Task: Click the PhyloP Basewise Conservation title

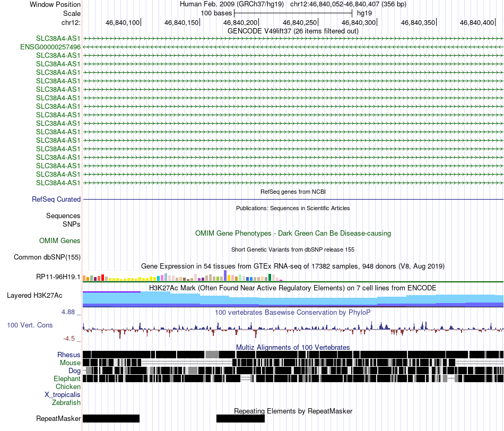Action: (293, 312)
